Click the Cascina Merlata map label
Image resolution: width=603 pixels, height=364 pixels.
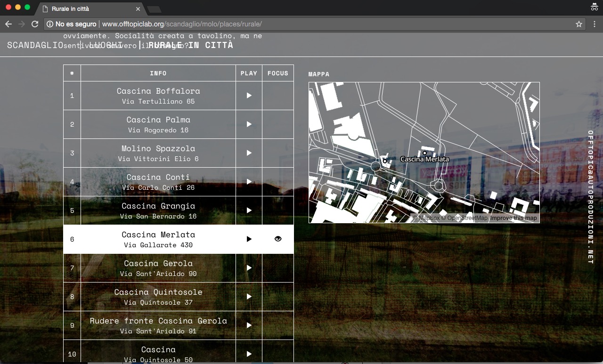[424, 160]
